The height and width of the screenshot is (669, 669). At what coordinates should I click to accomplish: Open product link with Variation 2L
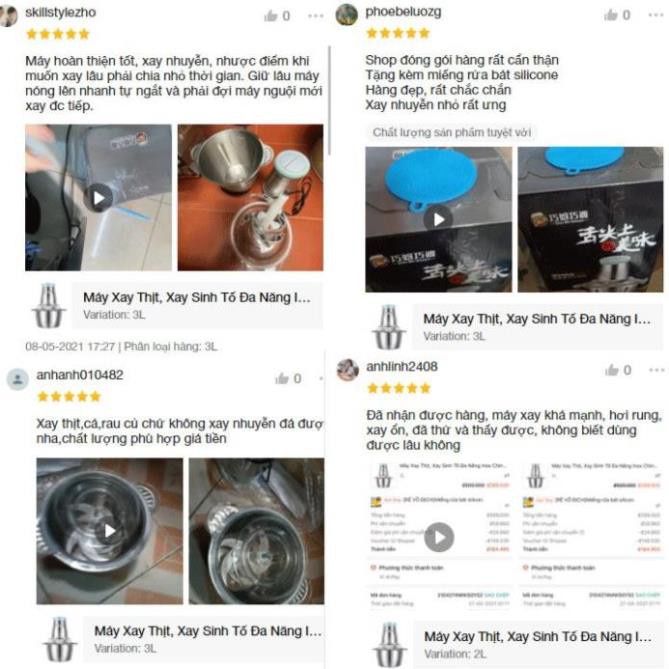tap(538, 644)
